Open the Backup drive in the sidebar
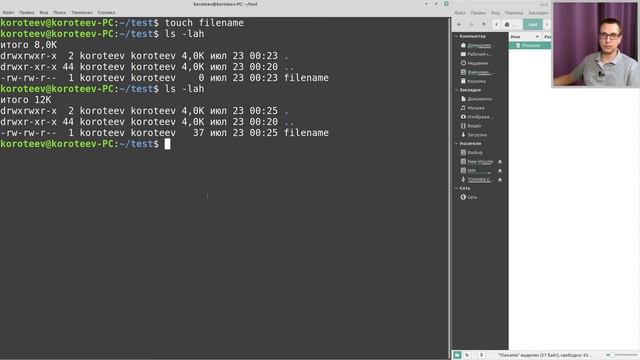The height and width of the screenshot is (360, 640). (x=472, y=153)
